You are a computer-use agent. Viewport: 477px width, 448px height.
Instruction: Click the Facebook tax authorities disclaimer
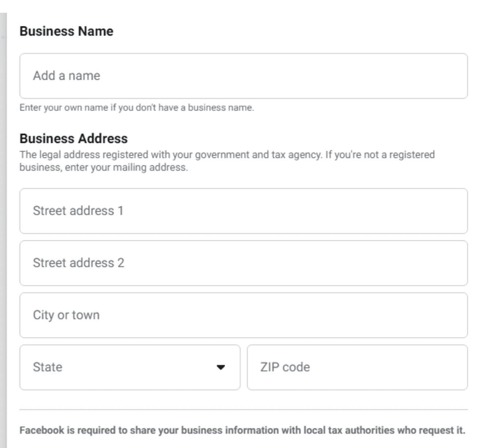pos(243,430)
